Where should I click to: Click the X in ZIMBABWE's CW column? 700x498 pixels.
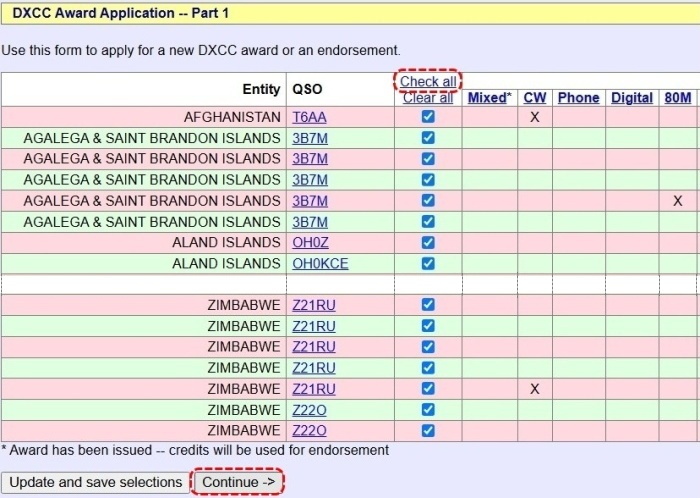[534, 389]
